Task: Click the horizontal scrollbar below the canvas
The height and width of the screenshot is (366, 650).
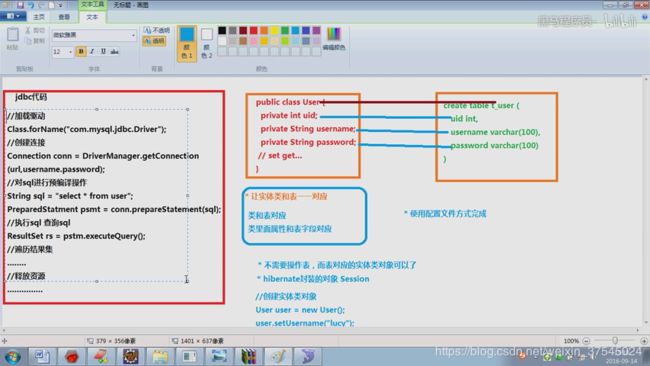Action: [321, 330]
